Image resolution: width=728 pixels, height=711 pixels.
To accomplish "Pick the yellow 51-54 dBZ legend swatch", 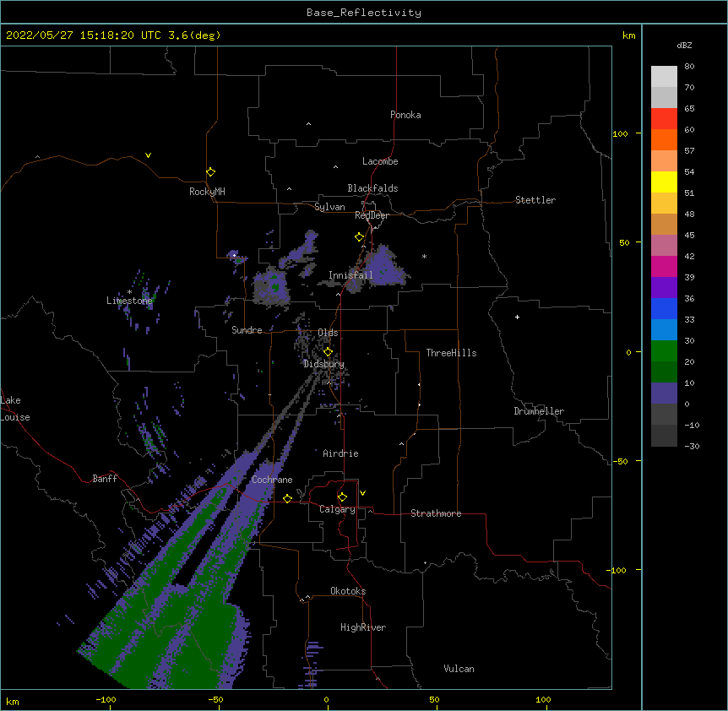I will tap(664, 182).
